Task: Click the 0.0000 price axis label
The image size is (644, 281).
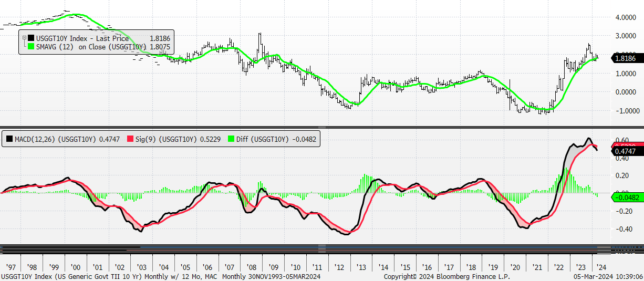Action: (x=625, y=92)
